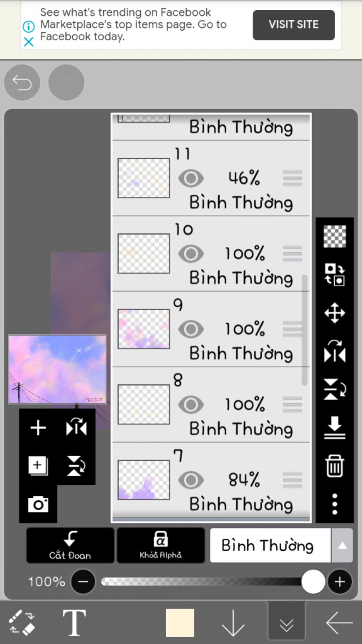Select the Text tool
Screen dimensions: 362x644
click(74, 623)
